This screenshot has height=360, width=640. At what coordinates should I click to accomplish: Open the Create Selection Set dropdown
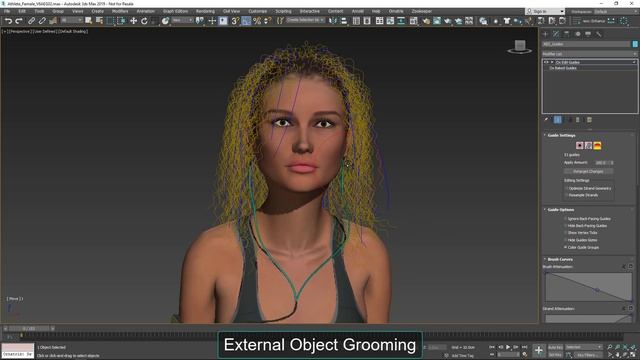click(305, 20)
